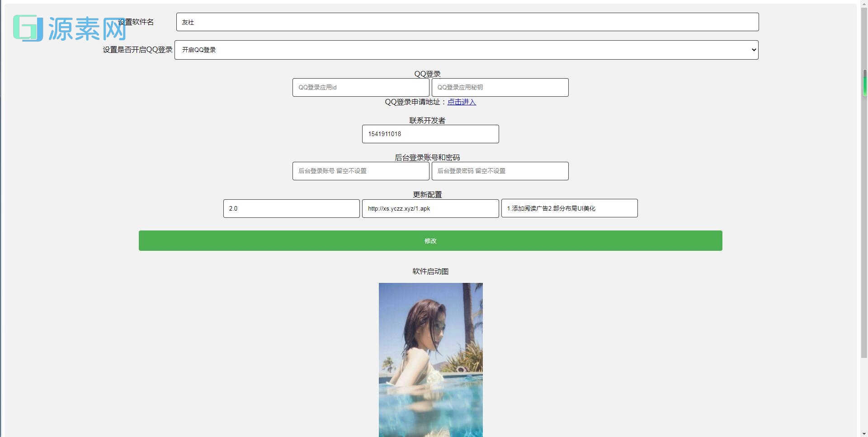
Task: Click the software name field containing 友社
Action: pyautogui.click(x=466, y=22)
